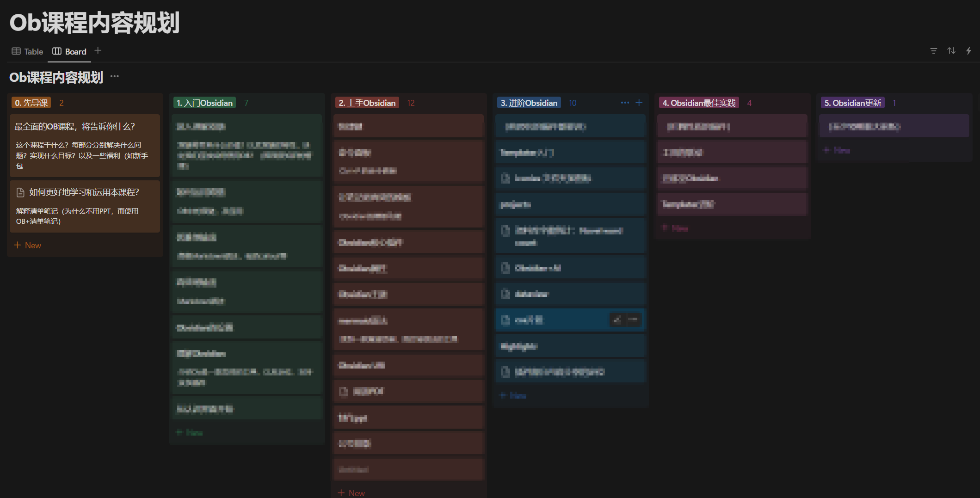Add New card in 0. 先导课 column
The width and height of the screenshot is (980, 498).
point(28,245)
